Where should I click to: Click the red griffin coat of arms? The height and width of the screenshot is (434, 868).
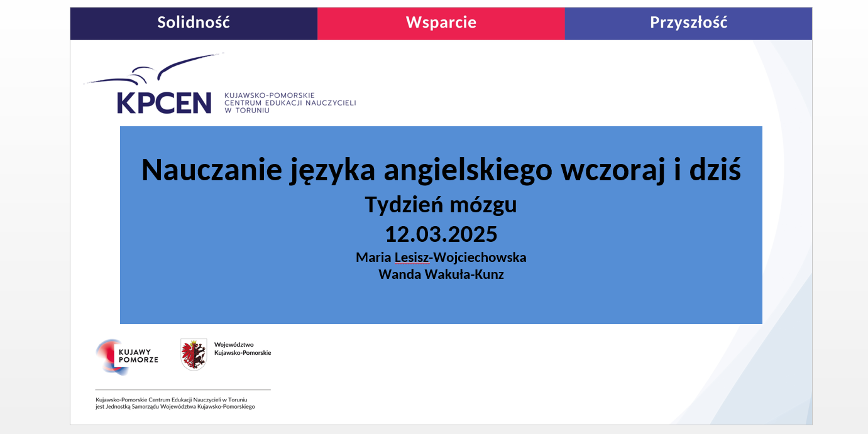click(x=194, y=354)
